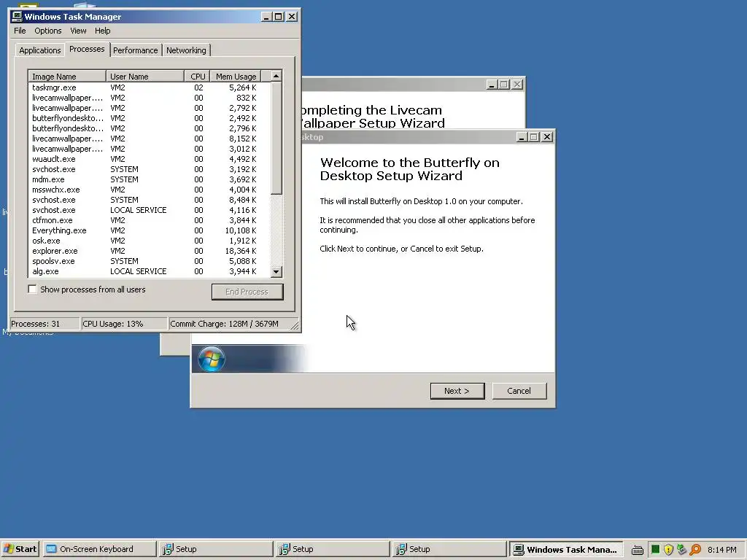Select svchost.exe process using 8,484 K
This screenshot has height=560, width=747.
coord(149,200)
